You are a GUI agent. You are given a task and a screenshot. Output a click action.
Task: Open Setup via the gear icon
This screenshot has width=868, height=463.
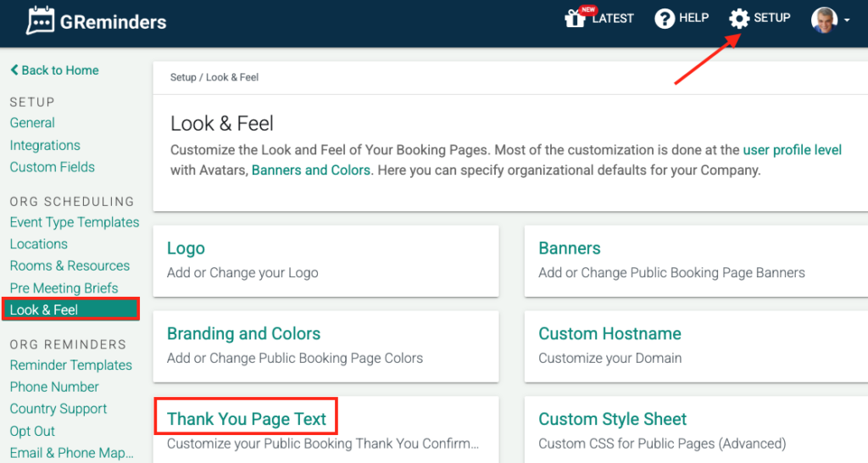point(739,18)
